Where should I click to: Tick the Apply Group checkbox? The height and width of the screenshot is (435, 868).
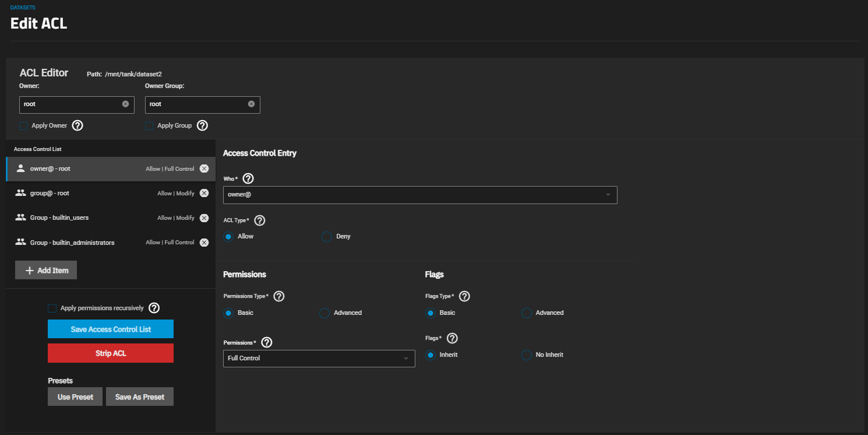[x=149, y=126]
